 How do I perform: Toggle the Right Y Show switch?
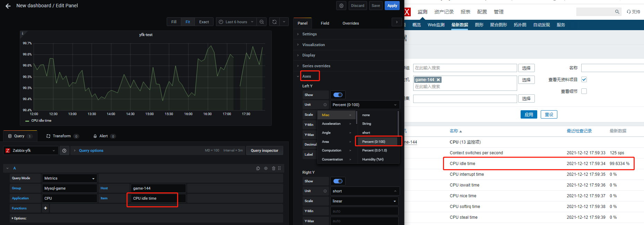click(338, 181)
